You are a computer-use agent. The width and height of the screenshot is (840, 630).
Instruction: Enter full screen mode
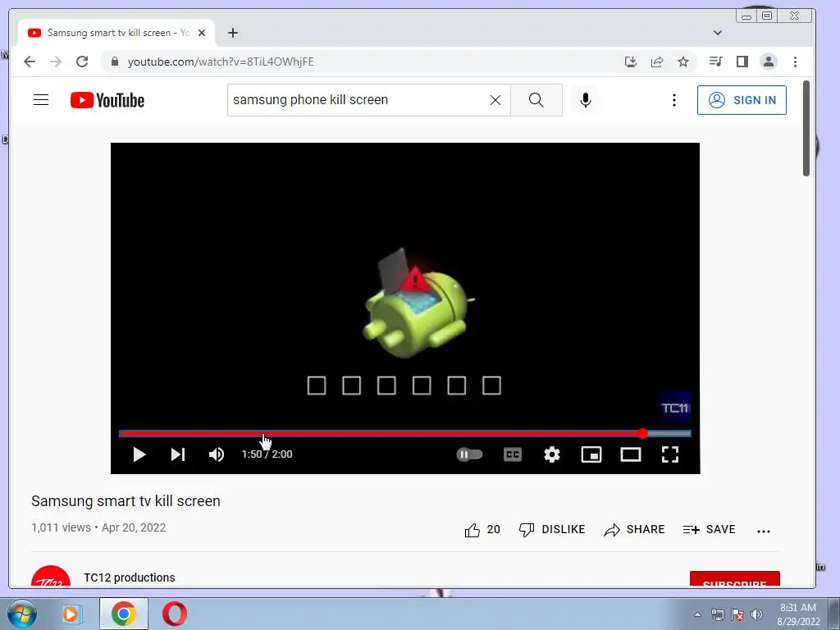pos(670,454)
